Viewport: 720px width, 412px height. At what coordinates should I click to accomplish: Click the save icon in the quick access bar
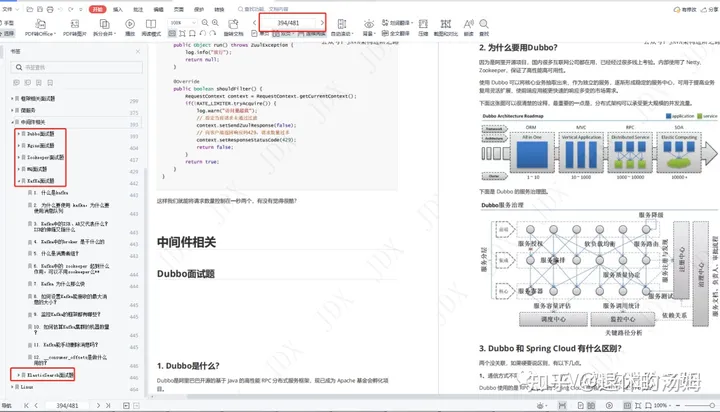[40, 9]
